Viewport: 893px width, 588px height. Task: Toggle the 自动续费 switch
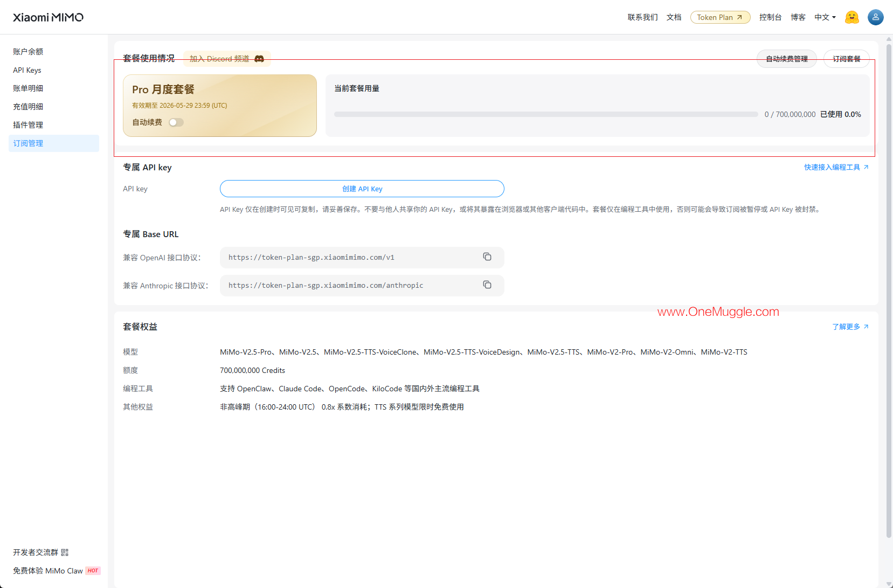[x=176, y=122]
